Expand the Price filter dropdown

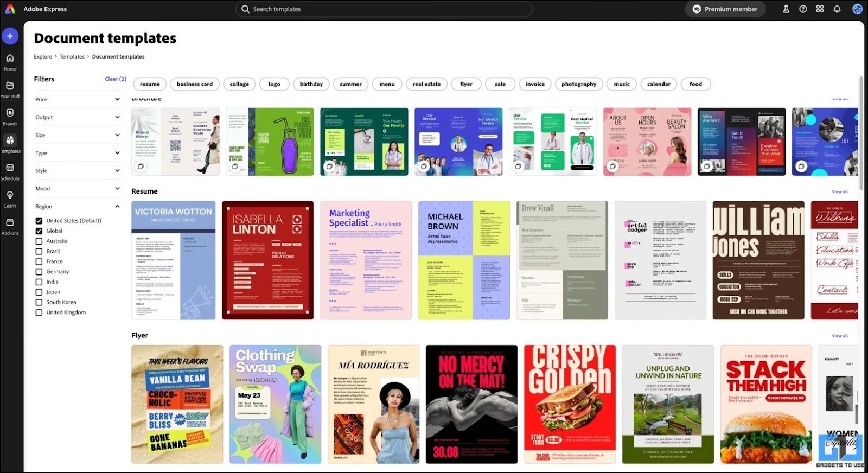117,99
